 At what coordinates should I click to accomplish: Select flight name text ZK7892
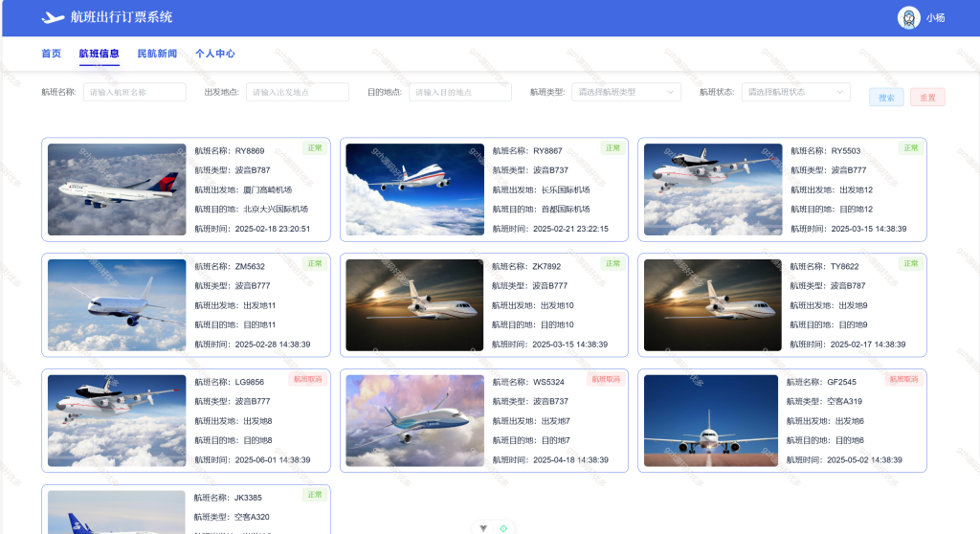(546, 266)
